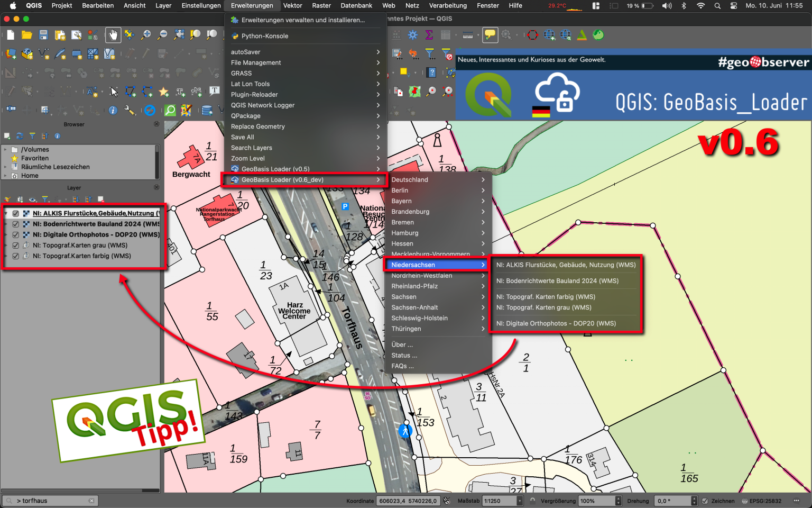
Task: Disable the Zeichnen checkbox in status bar
Action: click(705, 501)
